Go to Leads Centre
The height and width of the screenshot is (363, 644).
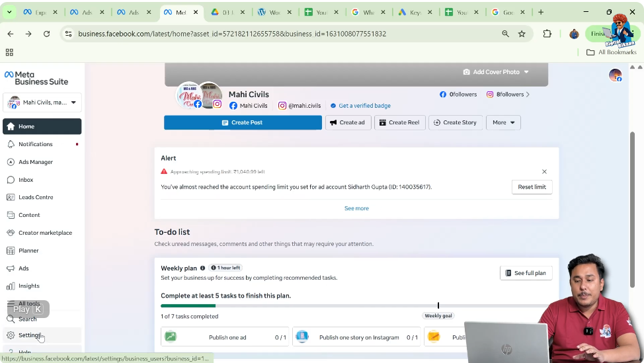[42, 197]
